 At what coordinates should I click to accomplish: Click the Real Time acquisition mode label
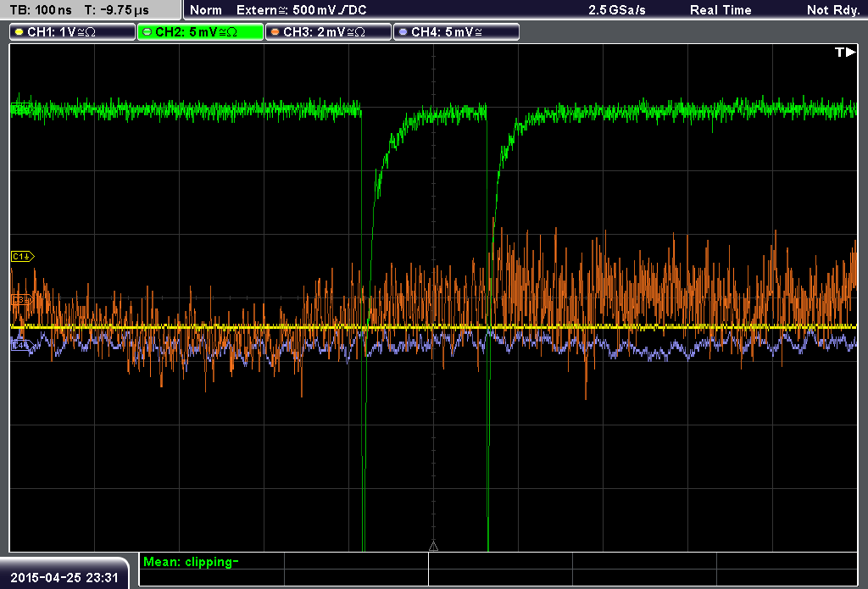pos(721,10)
